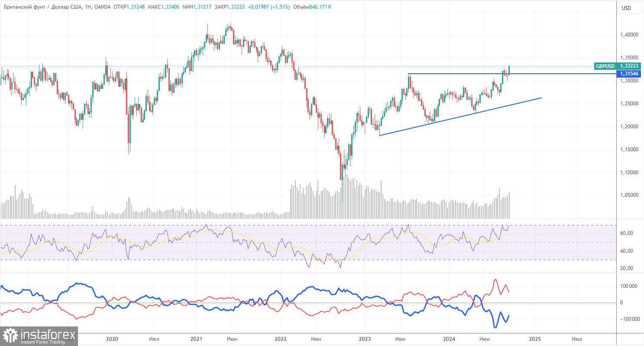This screenshot has width=644, height=346.
Task: Click the Июл label following 2025
Action: pos(576,339)
